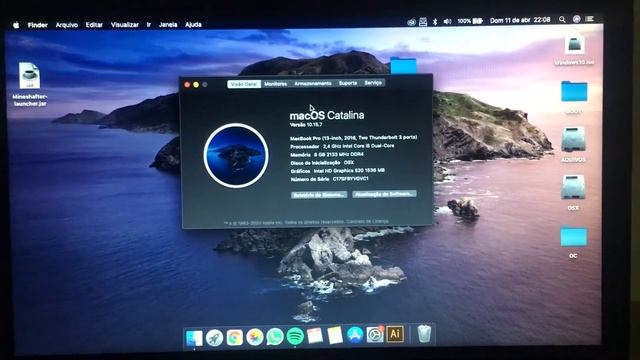The width and height of the screenshot is (640, 360).
Task: Open WhatsApp from the Dock
Action: pos(275,337)
